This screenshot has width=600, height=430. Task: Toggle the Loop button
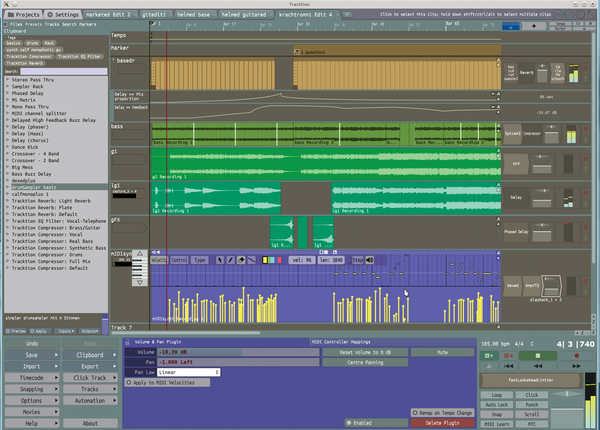[497, 395]
